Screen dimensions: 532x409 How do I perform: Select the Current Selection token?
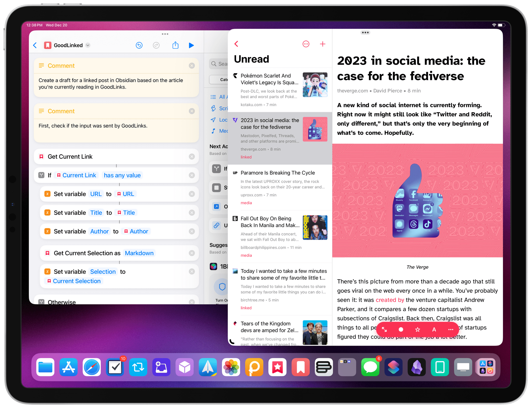point(74,281)
